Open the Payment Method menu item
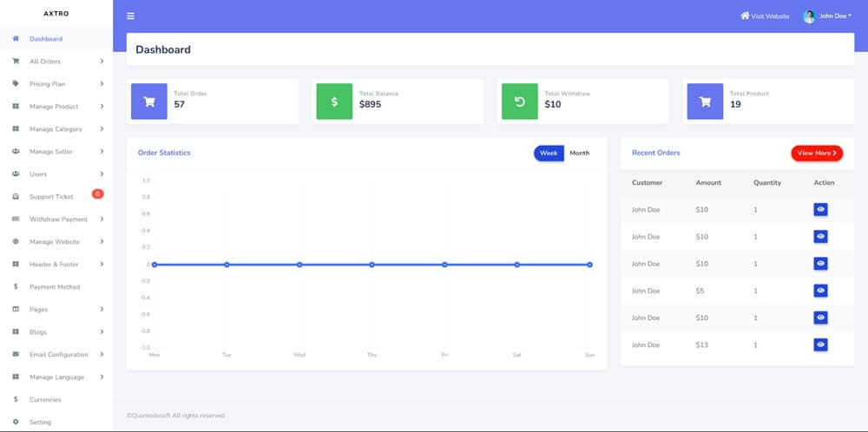Viewport: 868px width, 432px height. (54, 287)
